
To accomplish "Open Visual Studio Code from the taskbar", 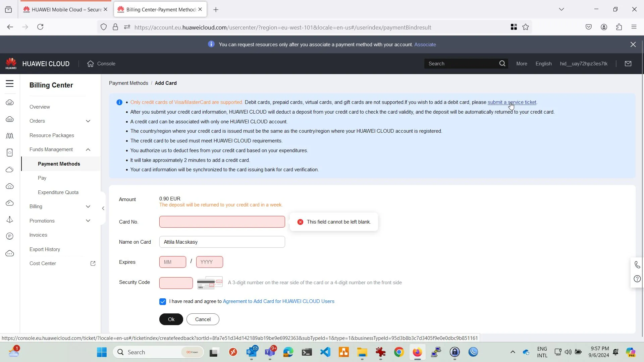I will coord(325,352).
